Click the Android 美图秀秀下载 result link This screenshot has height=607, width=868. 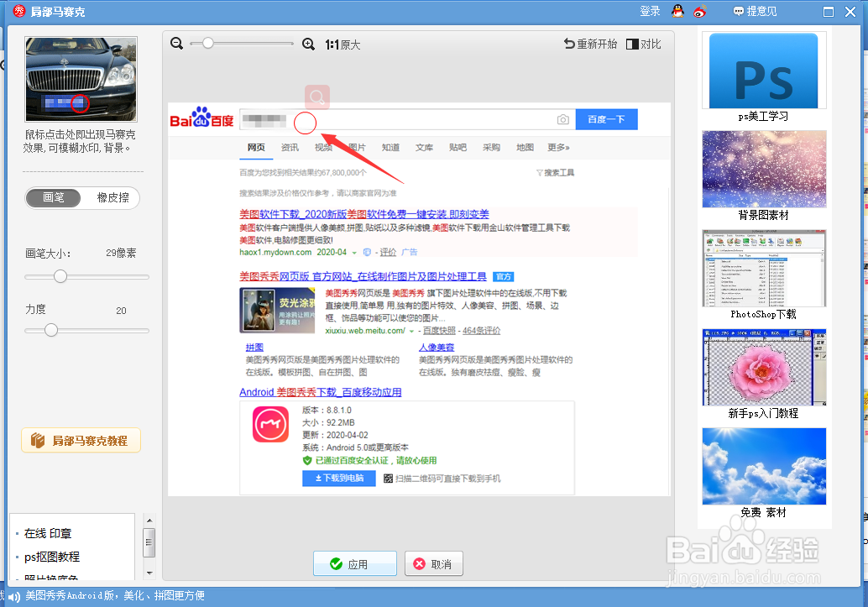coord(321,392)
